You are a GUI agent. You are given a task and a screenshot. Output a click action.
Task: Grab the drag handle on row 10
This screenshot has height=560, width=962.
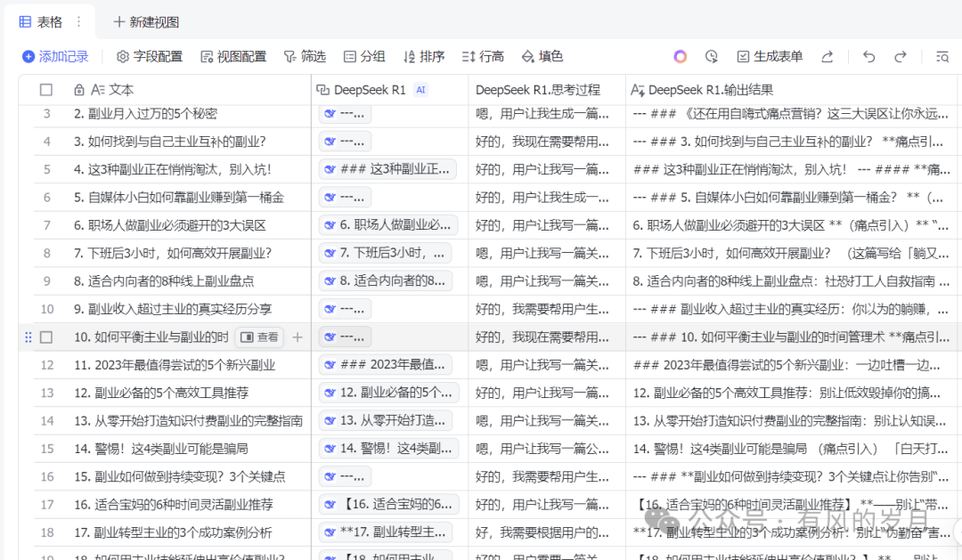coord(28,337)
